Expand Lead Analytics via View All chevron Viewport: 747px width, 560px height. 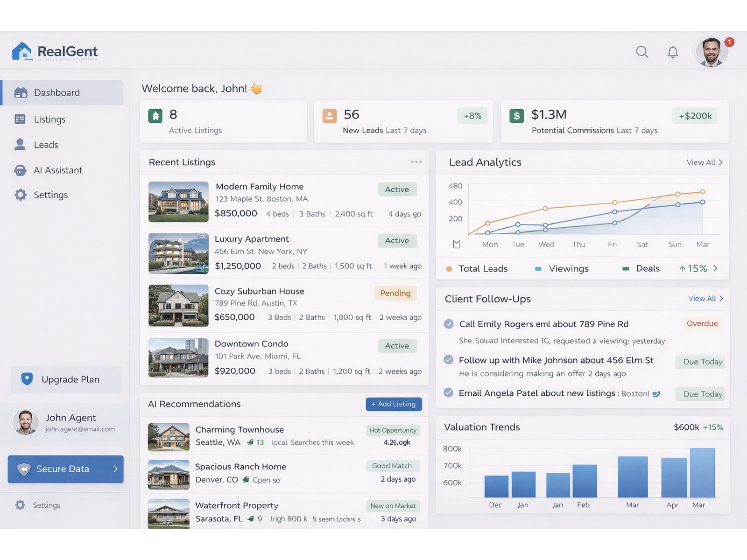[x=721, y=162]
